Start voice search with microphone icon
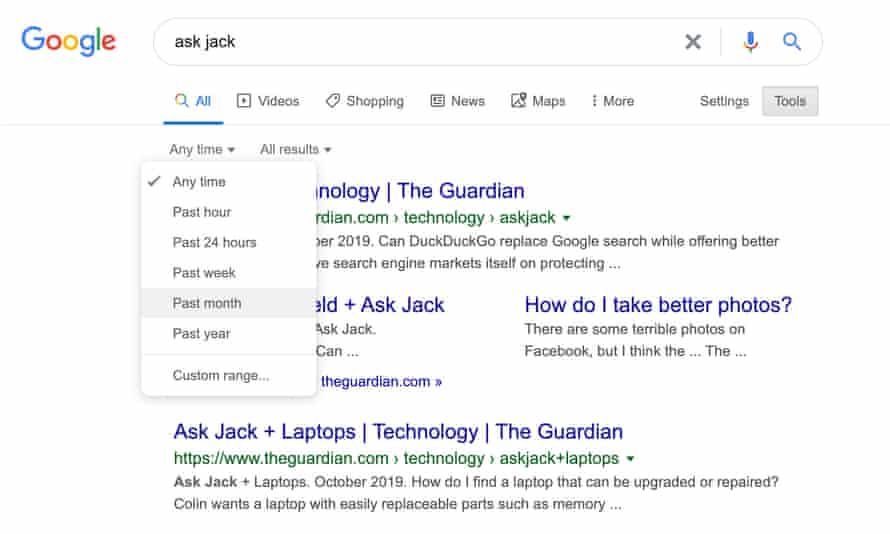 point(750,42)
